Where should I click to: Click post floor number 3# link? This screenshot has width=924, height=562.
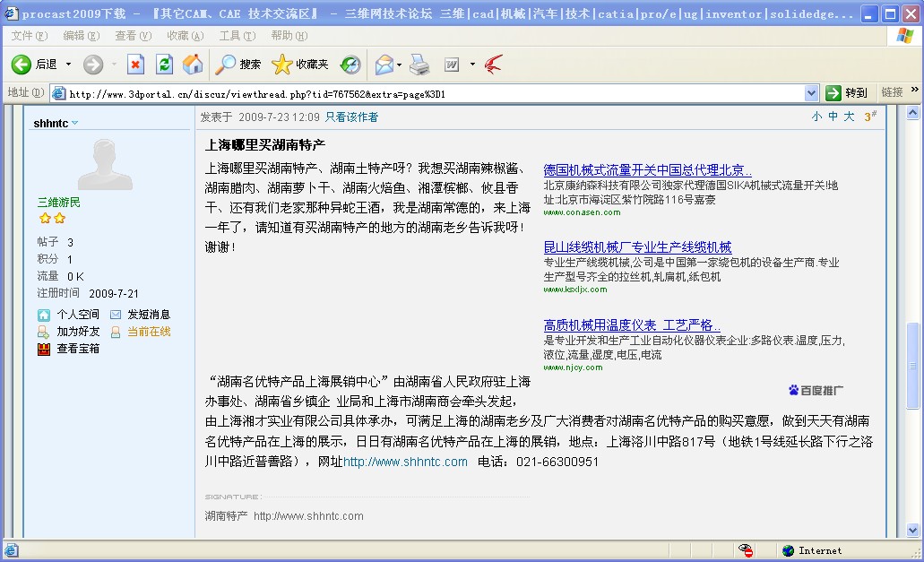coord(870,116)
